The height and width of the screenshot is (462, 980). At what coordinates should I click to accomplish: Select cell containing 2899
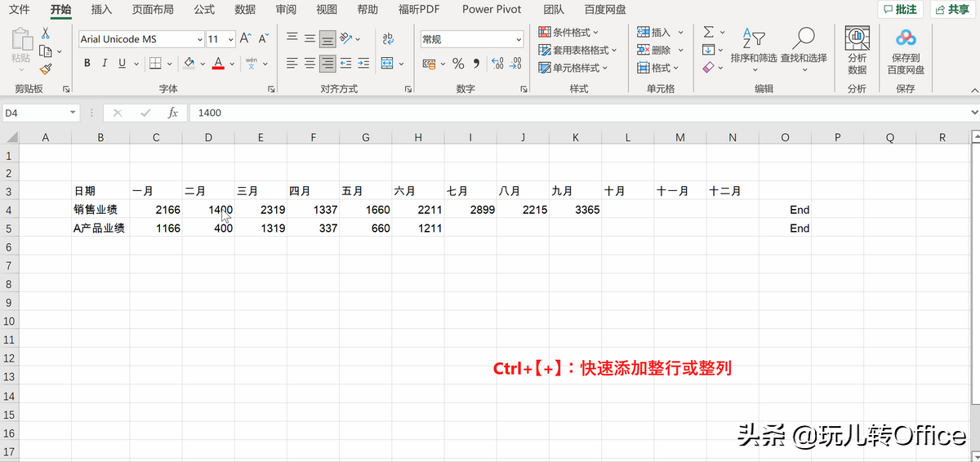470,210
